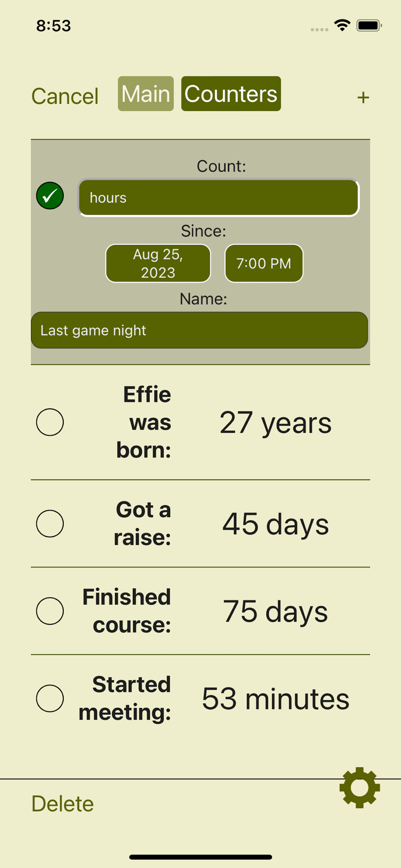
Task: Tap the 53 minutes counter value
Action: [276, 699]
